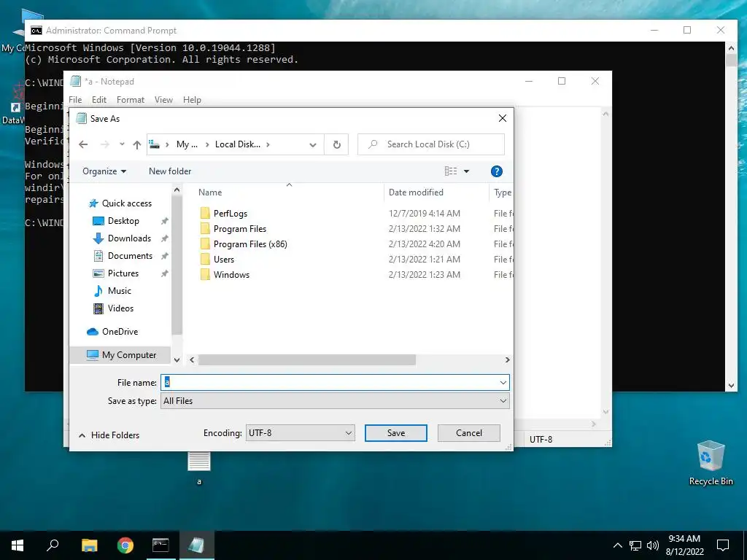The height and width of the screenshot is (560, 747).
Task: Select Pictures in navigation pane
Action: click(123, 273)
